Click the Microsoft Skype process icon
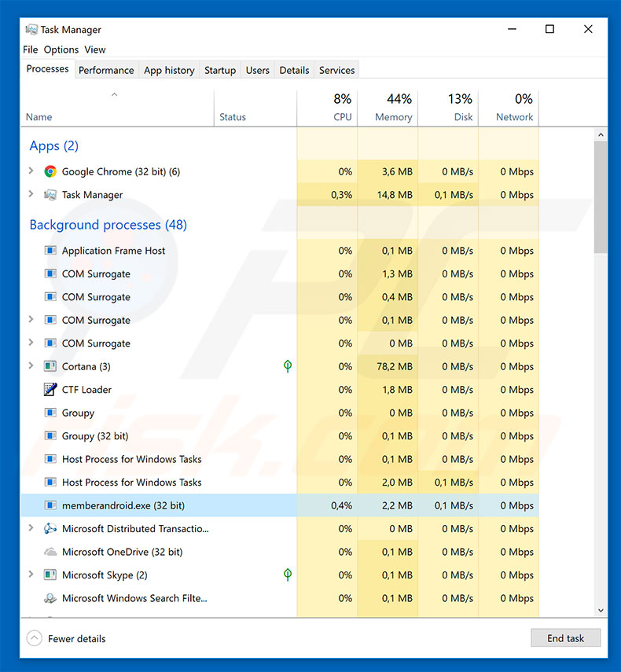This screenshot has width=621, height=672. coord(50,575)
